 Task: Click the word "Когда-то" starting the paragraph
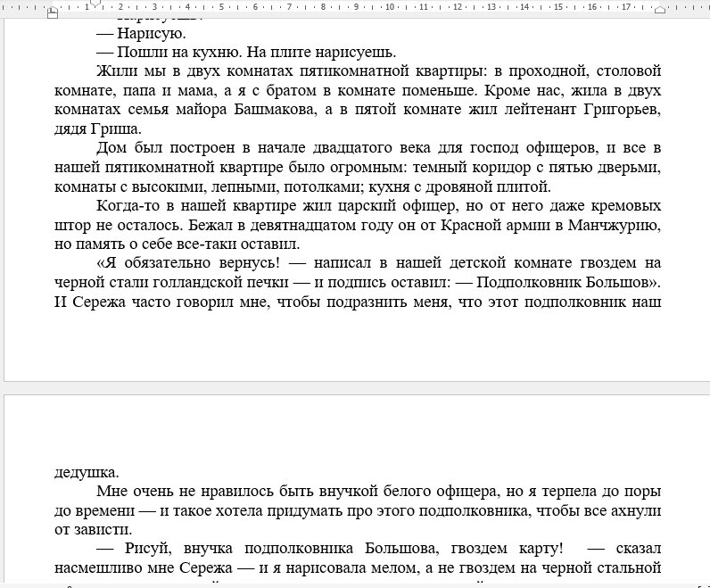(x=128, y=205)
